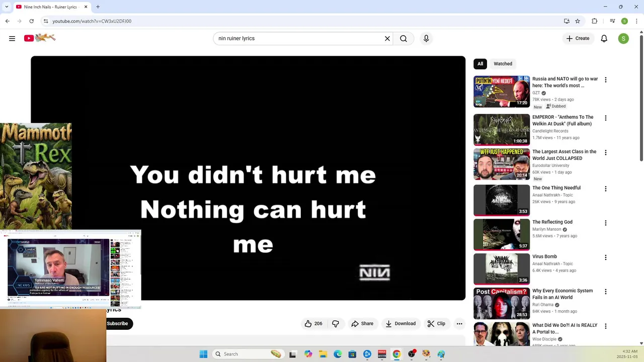
Task: Click the Mammoth Rex image overlay
Action: click(x=36, y=176)
